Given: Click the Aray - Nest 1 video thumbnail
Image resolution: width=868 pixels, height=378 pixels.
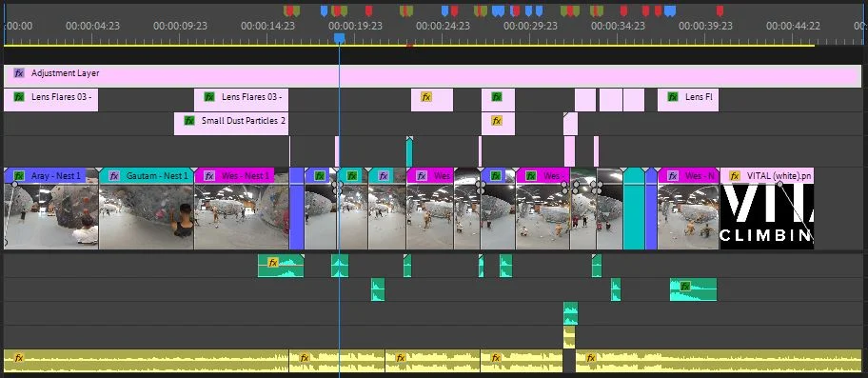Looking at the screenshot, I should tap(51, 216).
